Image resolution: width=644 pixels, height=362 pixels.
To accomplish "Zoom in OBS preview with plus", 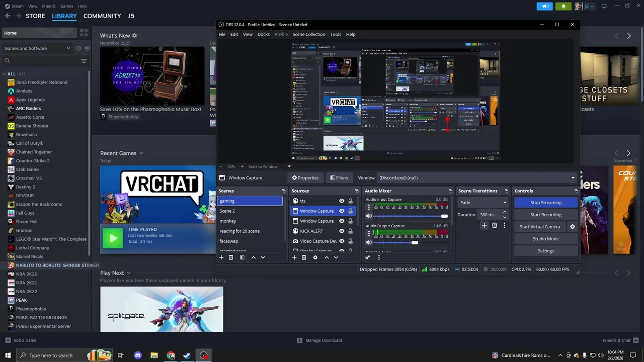I will click(x=242, y=166).
